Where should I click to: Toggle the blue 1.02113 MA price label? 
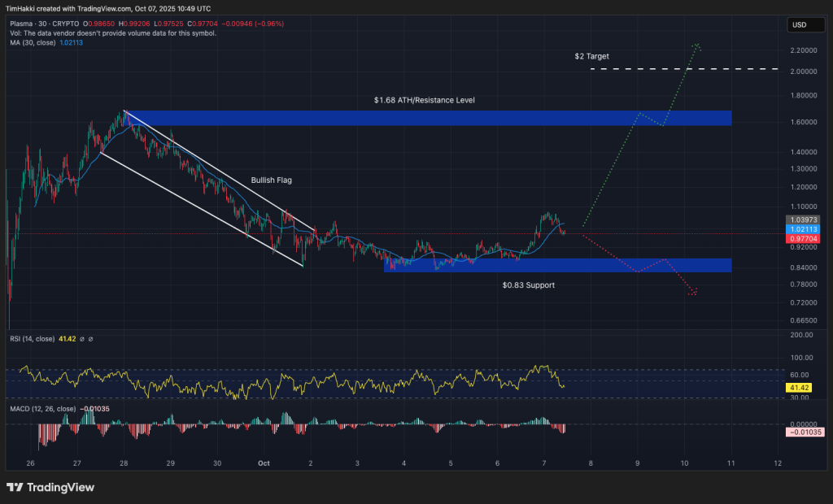(802, 230)
